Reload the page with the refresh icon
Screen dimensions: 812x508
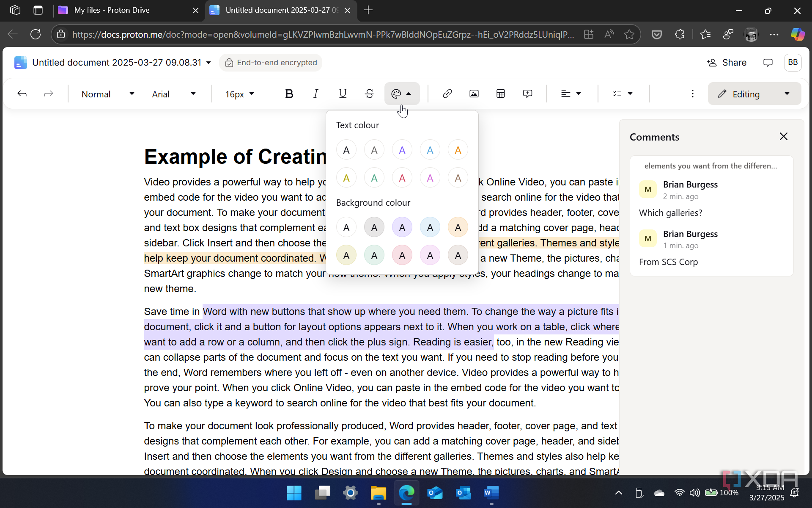tap(36, 34)
